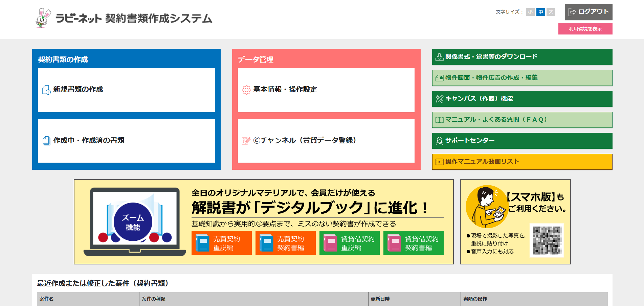Click the open book manual icon
The width and height of the screenshot is (644, 306).
coord(439,120)
